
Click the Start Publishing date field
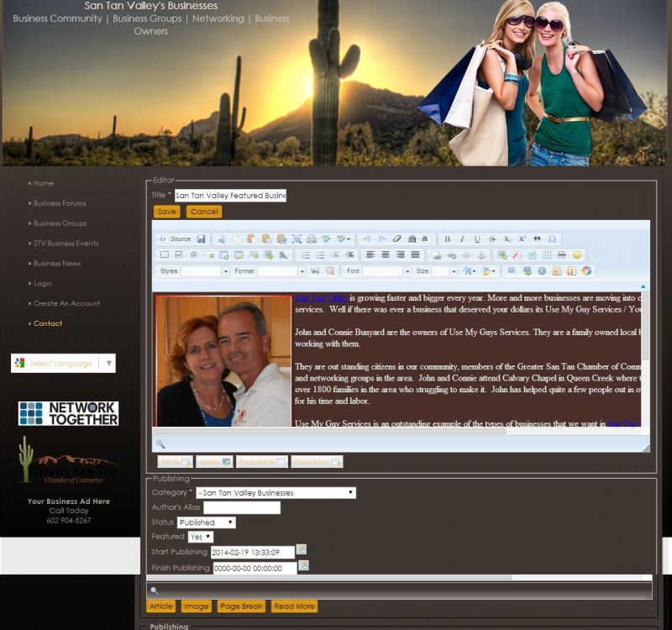pyautogui.click(x=253, y=553)
